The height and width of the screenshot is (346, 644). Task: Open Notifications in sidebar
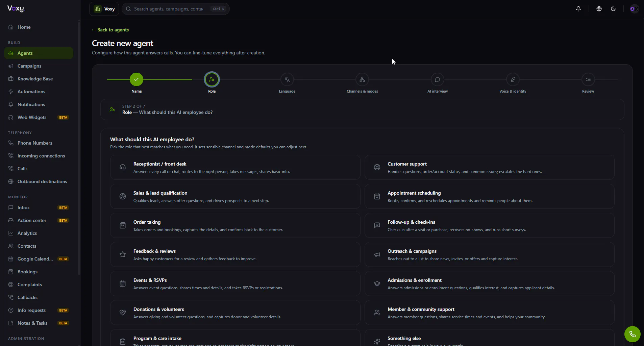click(x=39, y=104)
